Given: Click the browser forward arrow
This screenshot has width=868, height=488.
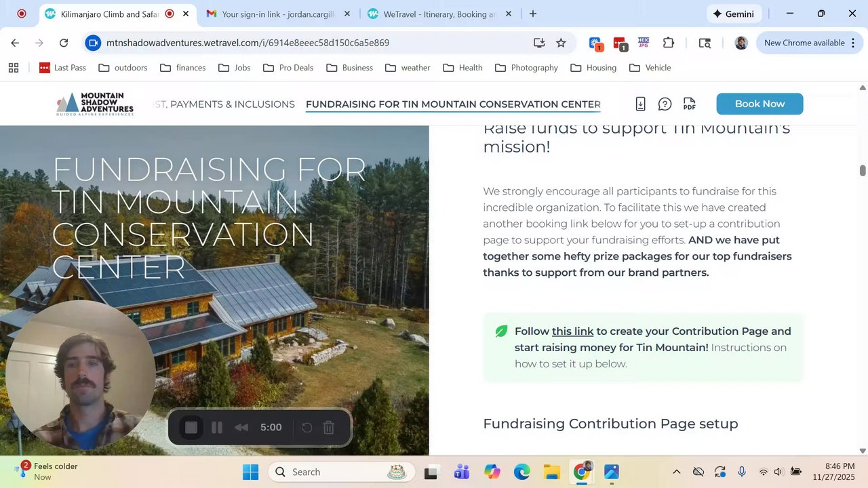Looking at the screenshot, I should pos(39,43).
